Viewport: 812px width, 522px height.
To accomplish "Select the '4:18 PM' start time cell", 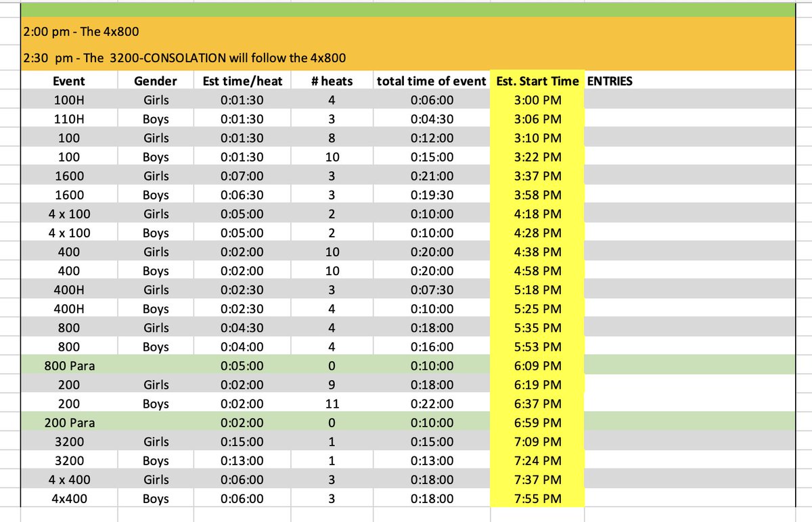I will point(537,214).
